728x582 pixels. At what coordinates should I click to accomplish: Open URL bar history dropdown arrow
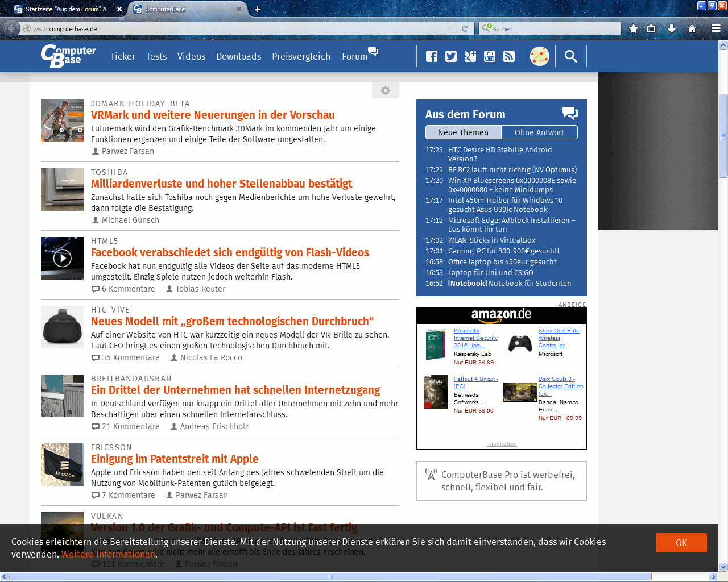[x=450, y=28]
